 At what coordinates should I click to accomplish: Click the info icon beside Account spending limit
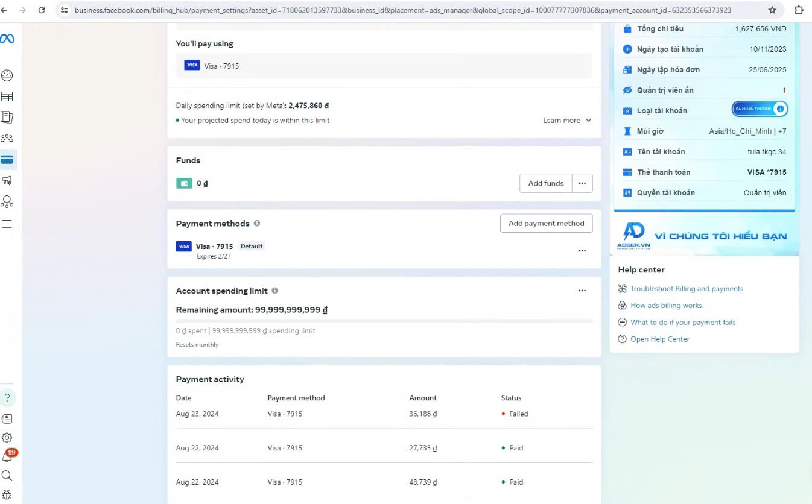click(x=275, y=291)
